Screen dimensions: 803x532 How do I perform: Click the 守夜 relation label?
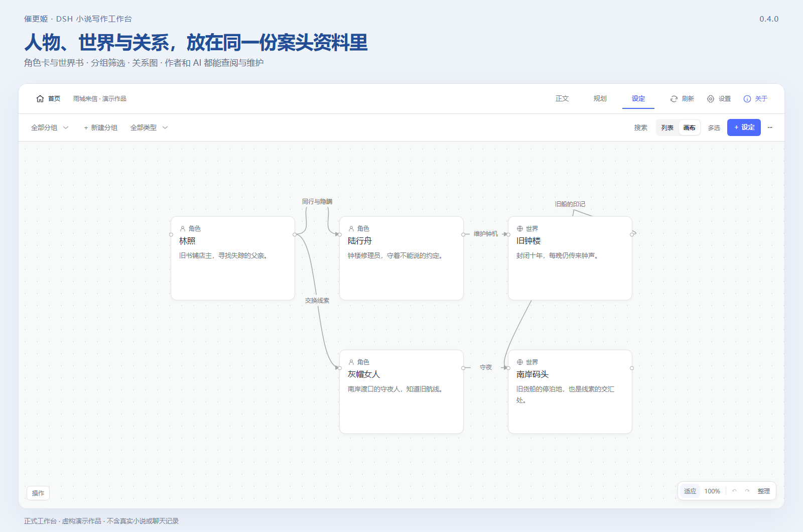pos(486,367)
